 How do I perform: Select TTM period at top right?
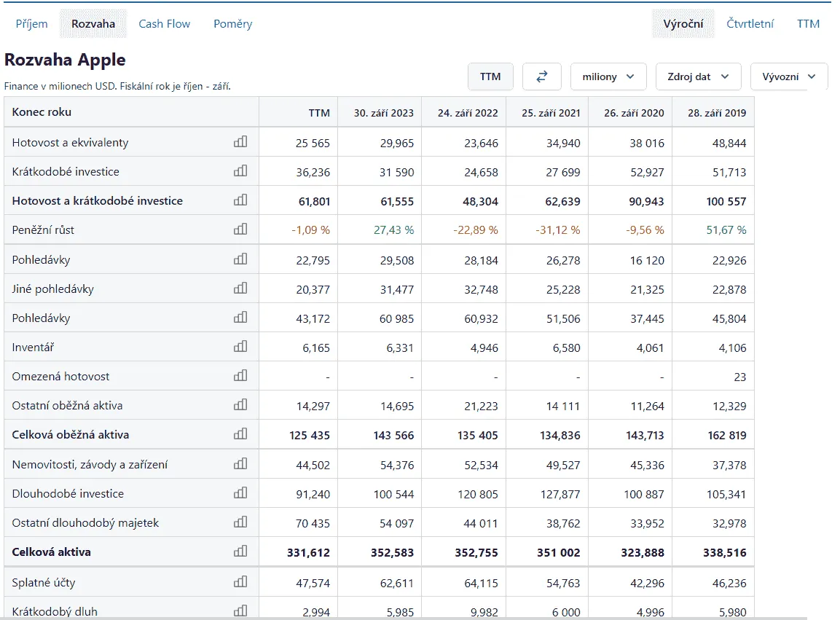[808, 24]
